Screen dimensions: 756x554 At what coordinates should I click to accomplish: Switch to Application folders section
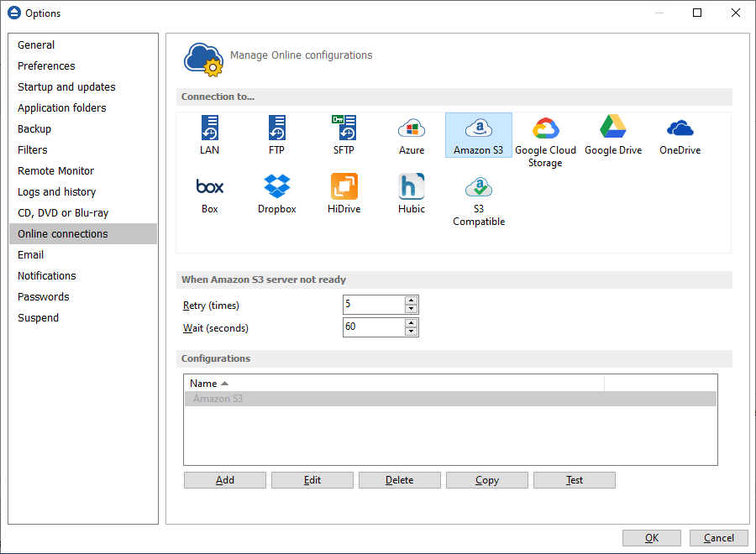point(83,108)
